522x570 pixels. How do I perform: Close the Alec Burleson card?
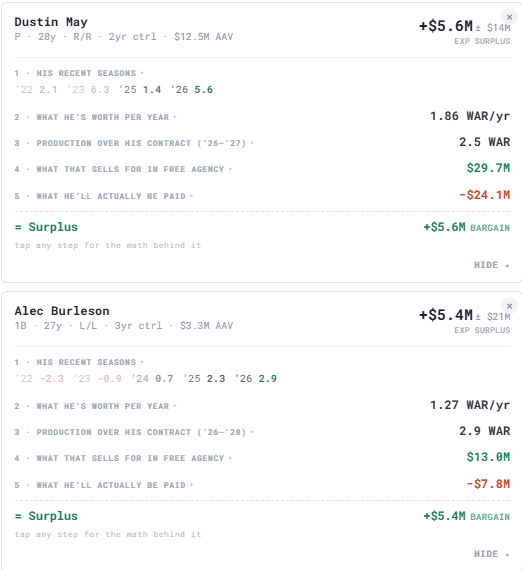click(509, 306)
